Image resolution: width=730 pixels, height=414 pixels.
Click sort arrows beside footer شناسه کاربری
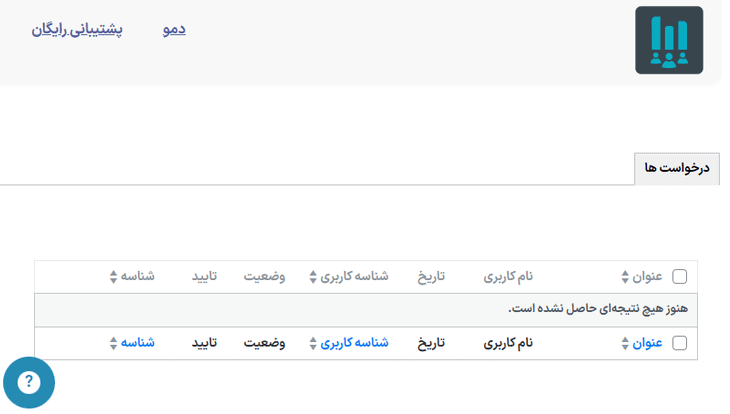tap(313, 343)
